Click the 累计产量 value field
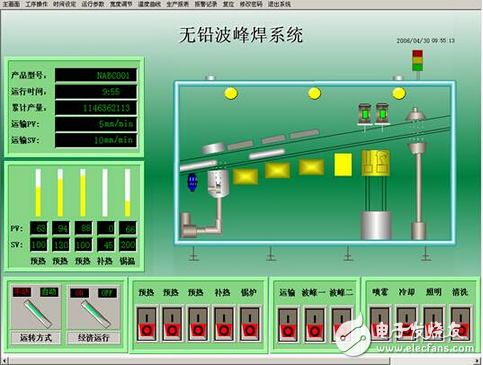Screen dimensions: 483x365 point(96,108)
